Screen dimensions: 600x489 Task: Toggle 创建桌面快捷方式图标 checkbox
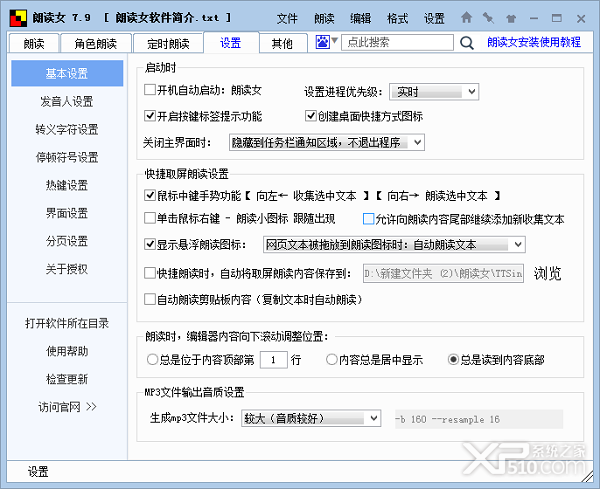[311, 116]
